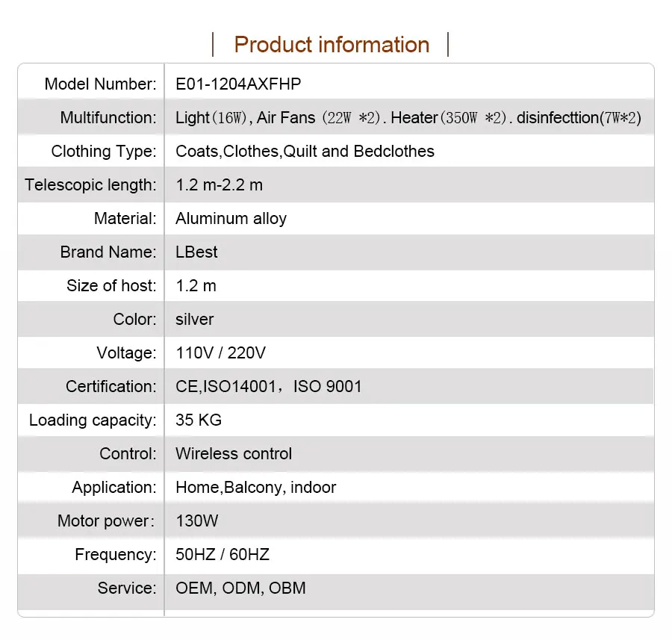Click the telescopic length value 1.2 m-2.2 m

pos(219,185)
